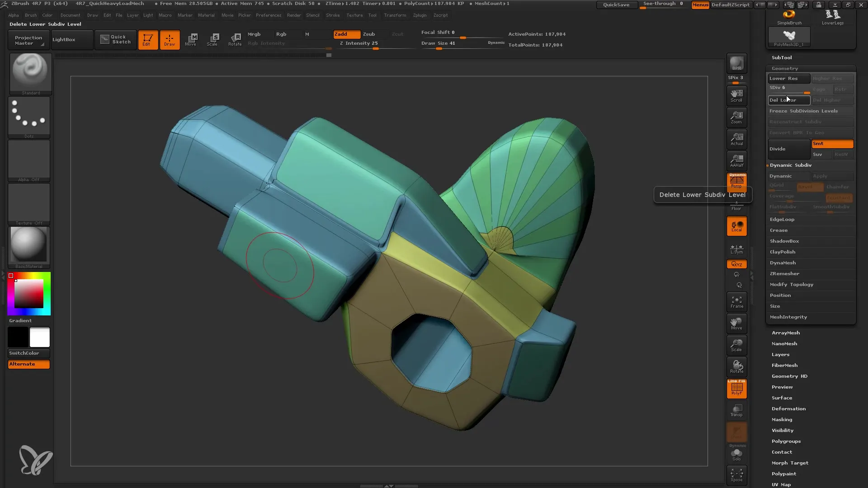Open the Standard brush thumbnail
This screenshot has width=868, height=488.
coord(30,74)
